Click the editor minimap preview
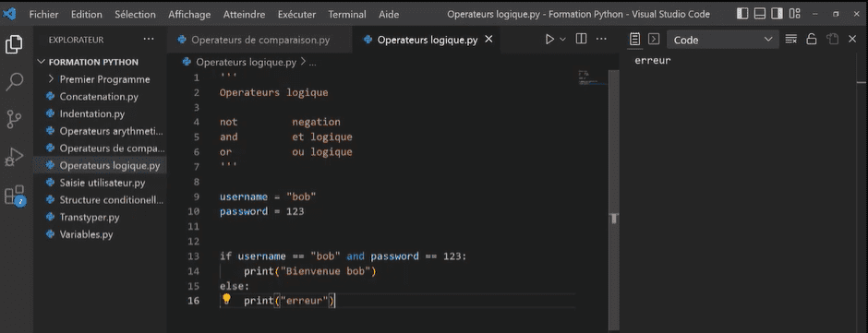Image resolution: width=868 pixels, height=333 pixels. 592,77
